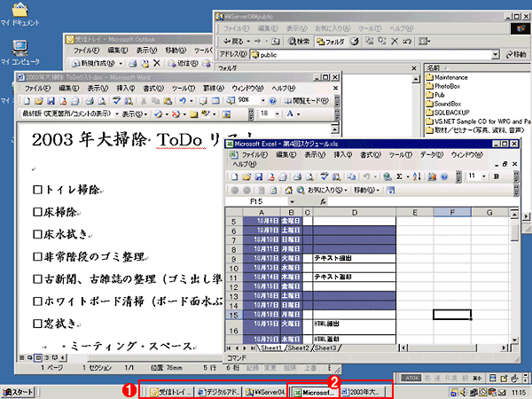Screen dimensions: 532x399
Task: Switch to Sheet2 tab in Excel
Action: tap(298, 348)
